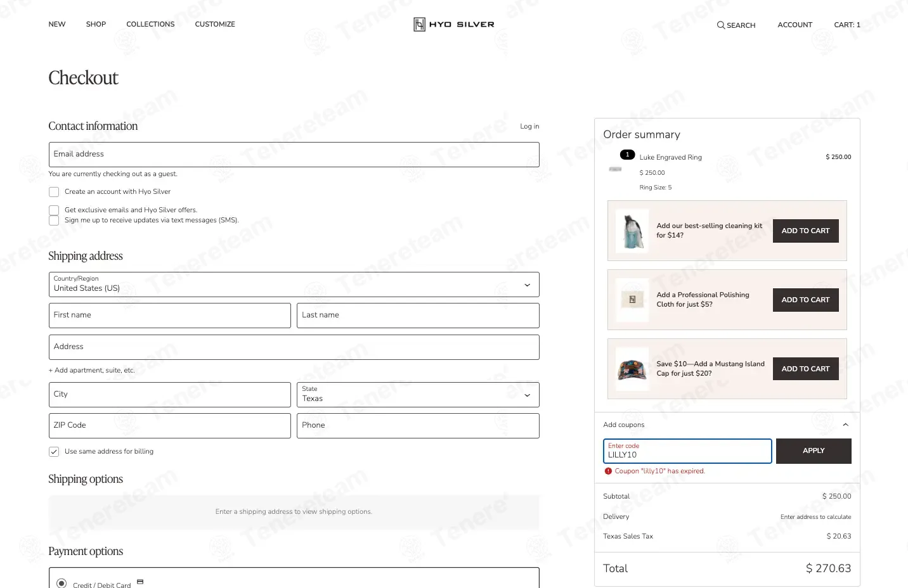This screenshot has height=588, width=908.
Task: Tick the SMS text updates checkbox
Action: [x=54, y=220]
